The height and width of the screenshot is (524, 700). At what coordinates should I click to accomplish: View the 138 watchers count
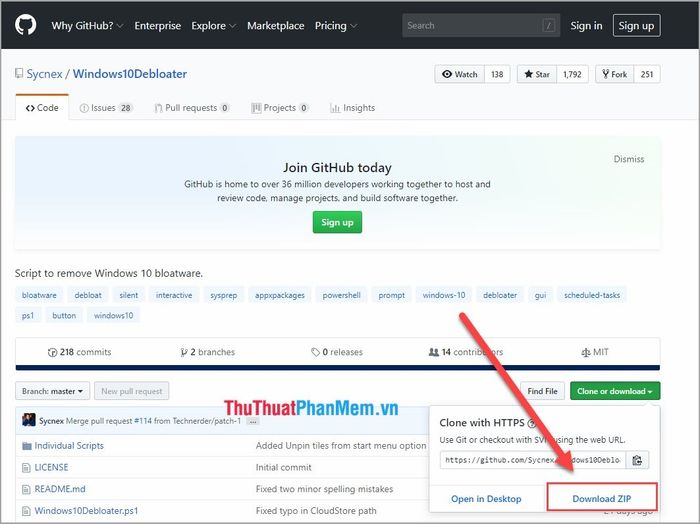click(x=497, y=74)
